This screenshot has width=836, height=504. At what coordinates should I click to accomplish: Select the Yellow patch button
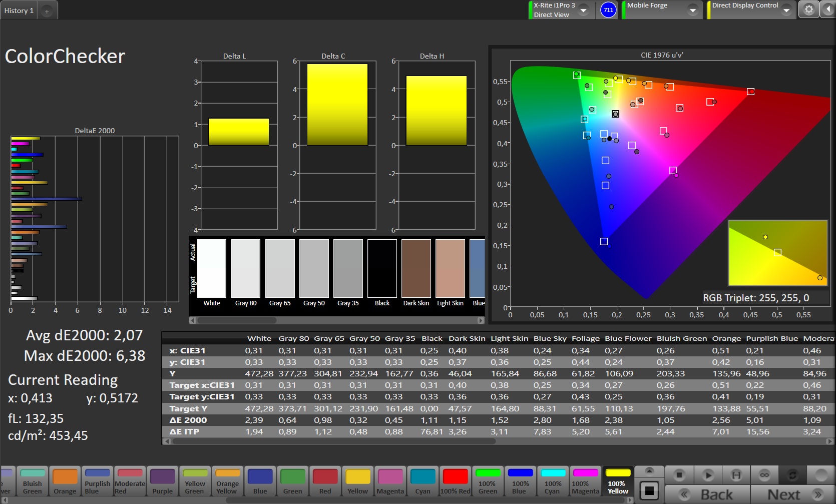pyautogui.click(x=357, y=481)
